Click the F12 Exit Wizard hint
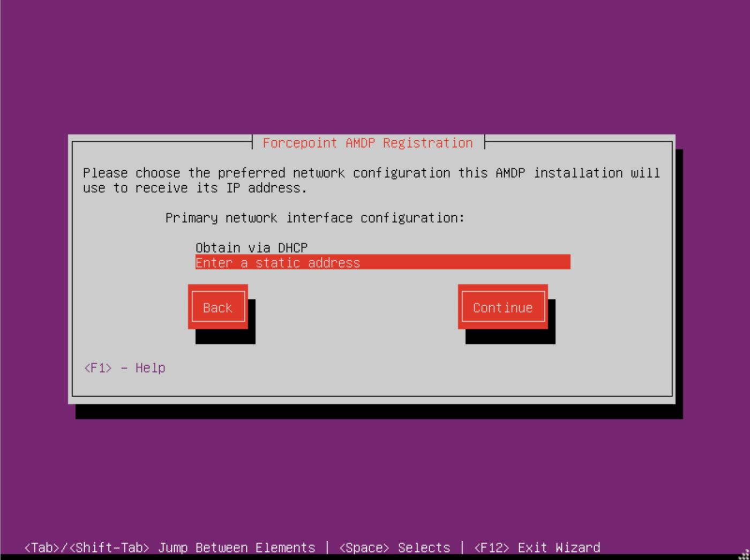750x560 pixels. pos(537,548)
